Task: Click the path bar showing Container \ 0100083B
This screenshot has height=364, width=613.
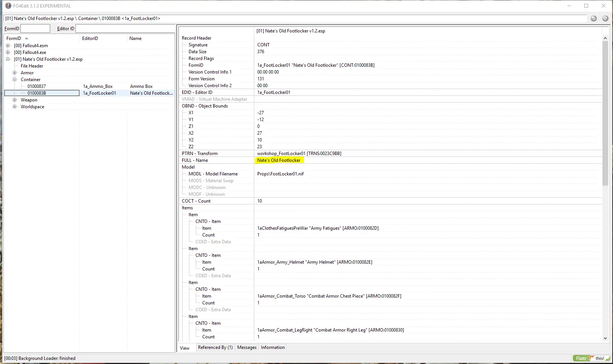Action: [295, 18]
